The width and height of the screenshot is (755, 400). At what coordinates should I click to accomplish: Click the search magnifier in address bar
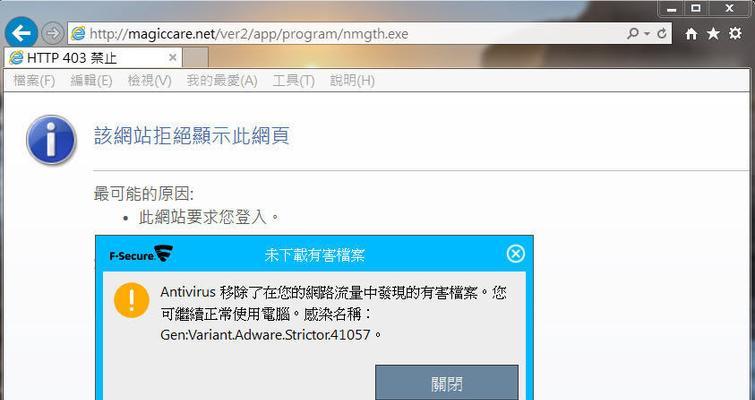[632, 33]
